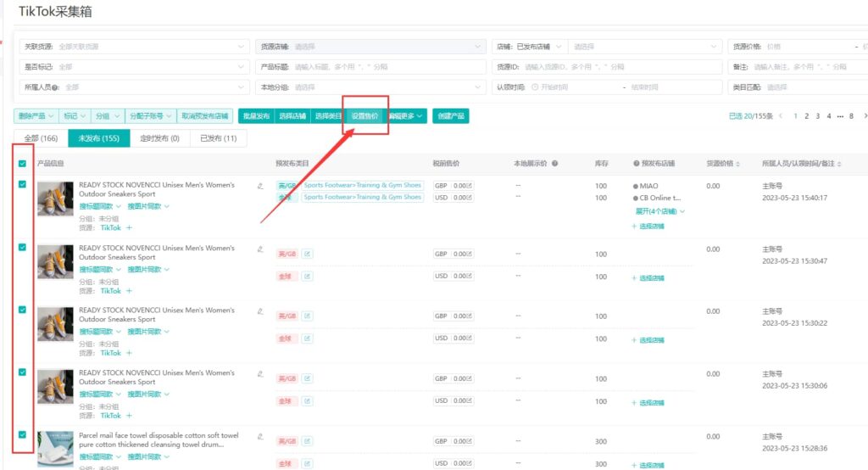This screenshot has height=470, width=868.
Task: Click the plus icon next to TikTok source in the first row
Action: click(129, 228)
